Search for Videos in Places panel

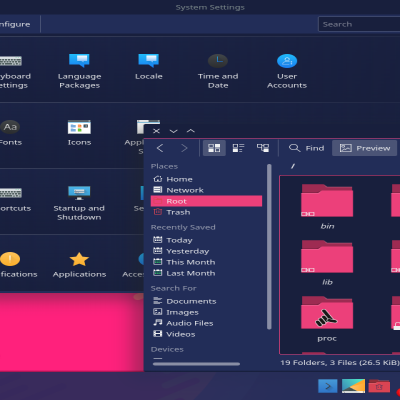pyautogui.click(x=206, y=334)
